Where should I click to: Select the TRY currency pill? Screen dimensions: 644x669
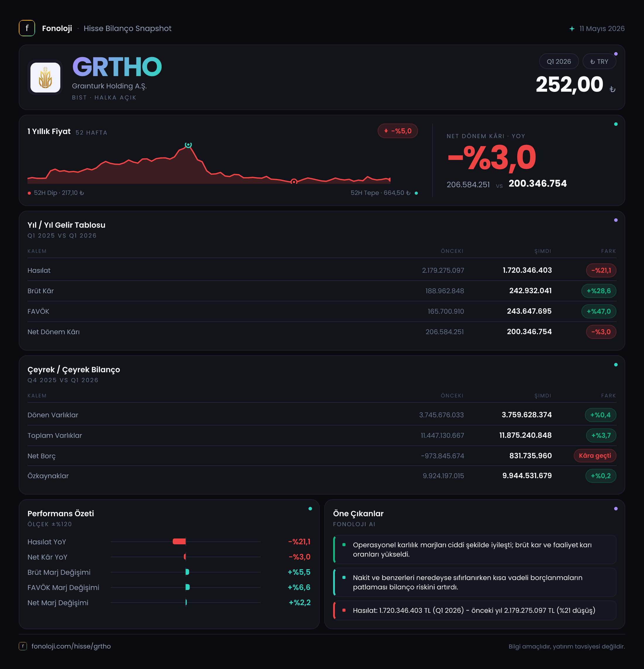(x=599, y=61)
